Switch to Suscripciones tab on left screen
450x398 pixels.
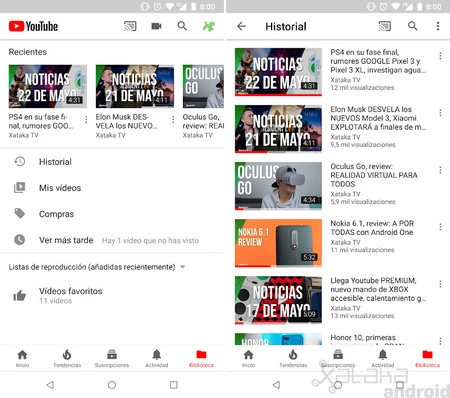[112, 358]
